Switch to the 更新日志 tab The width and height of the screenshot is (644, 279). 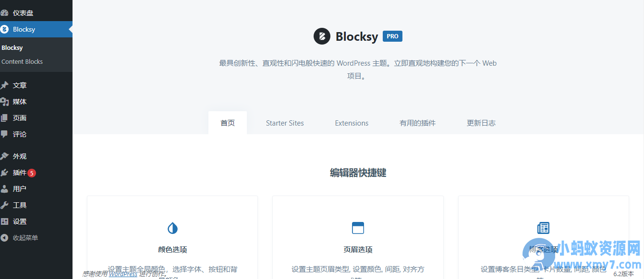coord(481,123)
